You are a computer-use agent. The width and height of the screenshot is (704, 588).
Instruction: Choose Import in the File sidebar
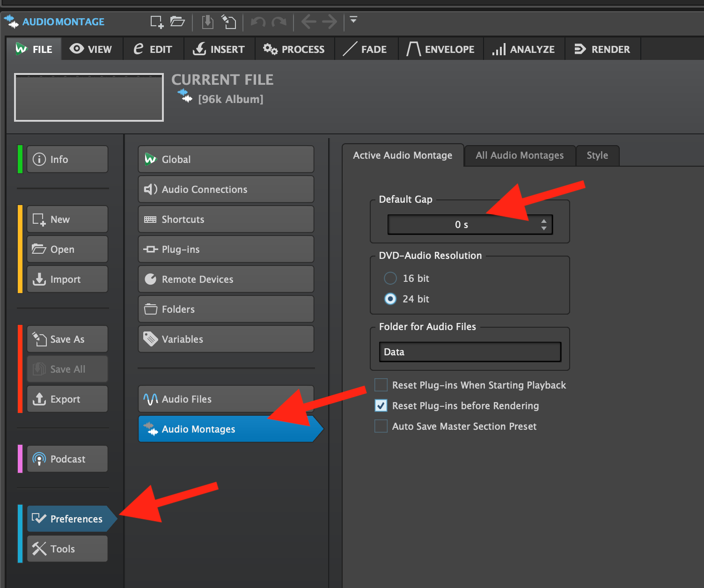[x=67, y=279]
